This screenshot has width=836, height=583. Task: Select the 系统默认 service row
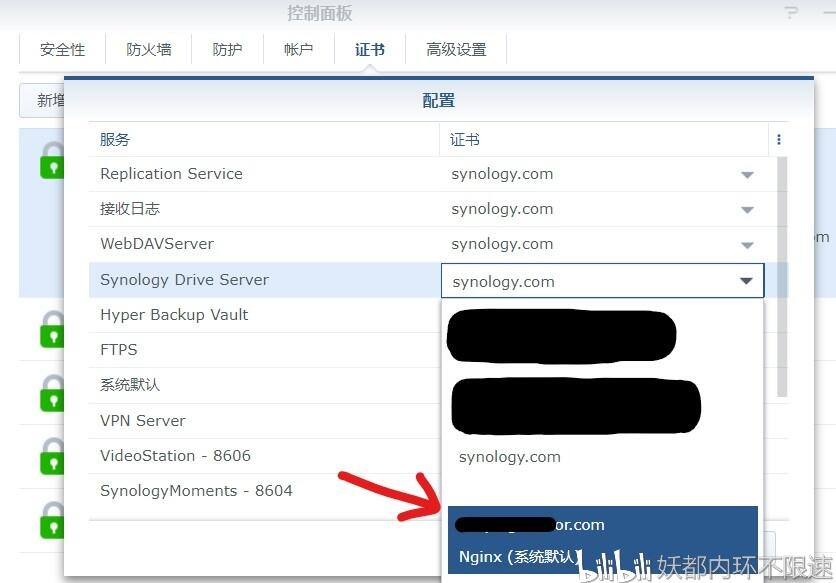(265, 385)
